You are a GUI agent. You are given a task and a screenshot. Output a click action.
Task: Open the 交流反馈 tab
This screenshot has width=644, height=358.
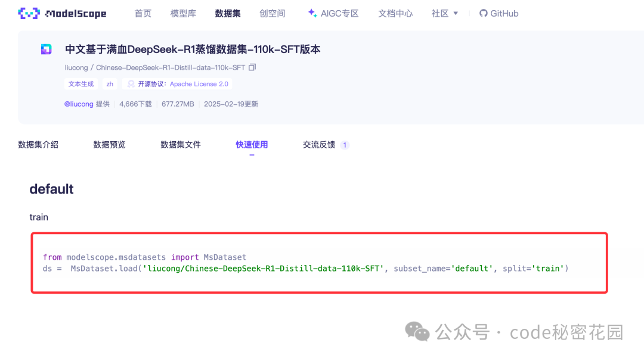pos(326,145)
